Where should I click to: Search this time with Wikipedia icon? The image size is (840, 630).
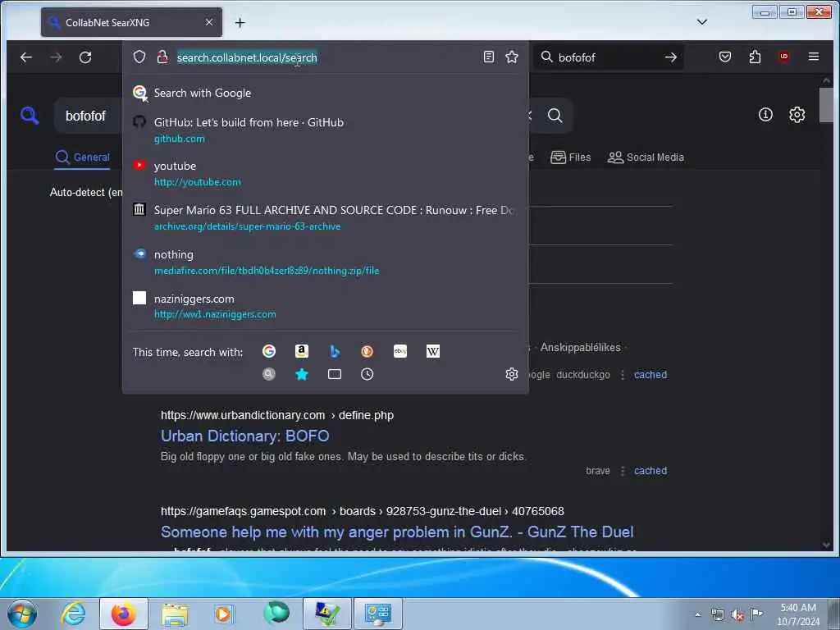point(433,351)
